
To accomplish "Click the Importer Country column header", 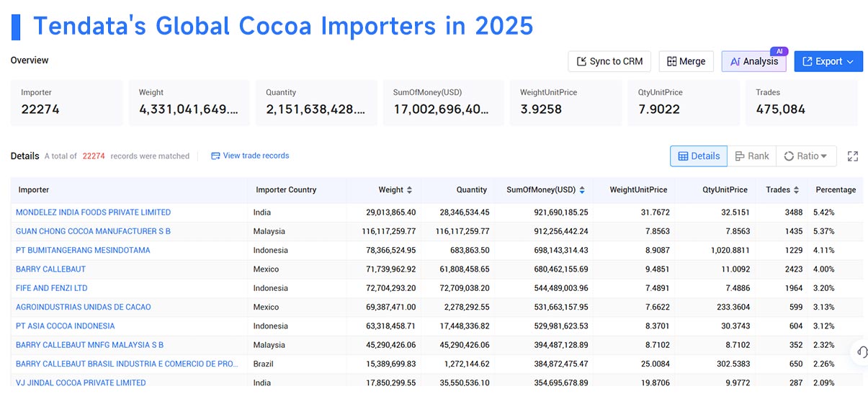I will [x=286, y=190].
